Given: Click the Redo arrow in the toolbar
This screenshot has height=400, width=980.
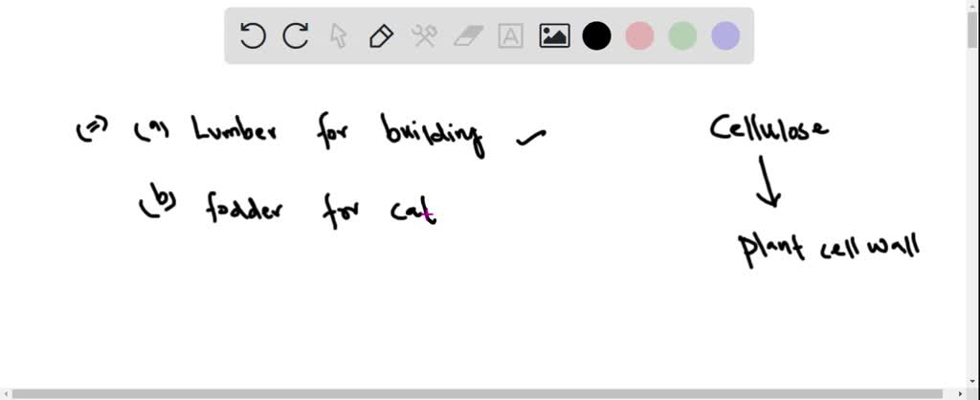Looking at the screenshot, I should coord(296,36).
